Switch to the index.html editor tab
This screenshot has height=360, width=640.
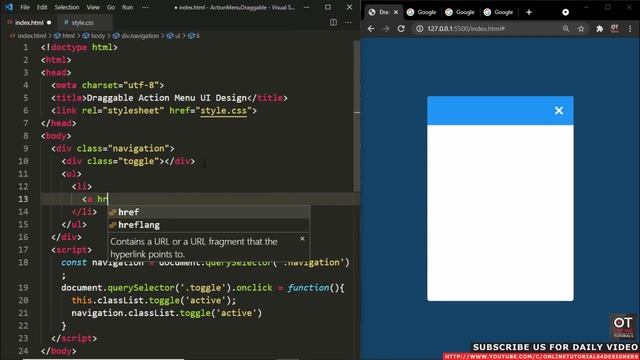pyautogui.click(x=29, y=22)
